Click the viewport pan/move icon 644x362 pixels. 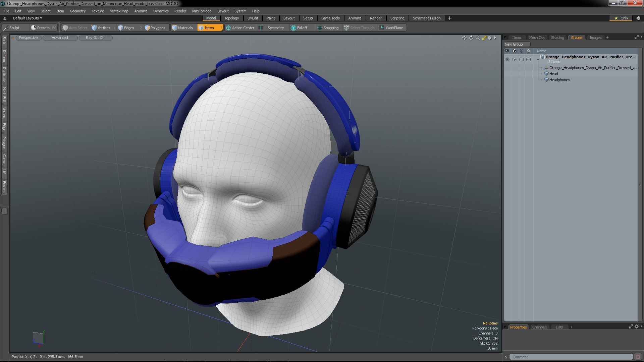tap(464, 38)
